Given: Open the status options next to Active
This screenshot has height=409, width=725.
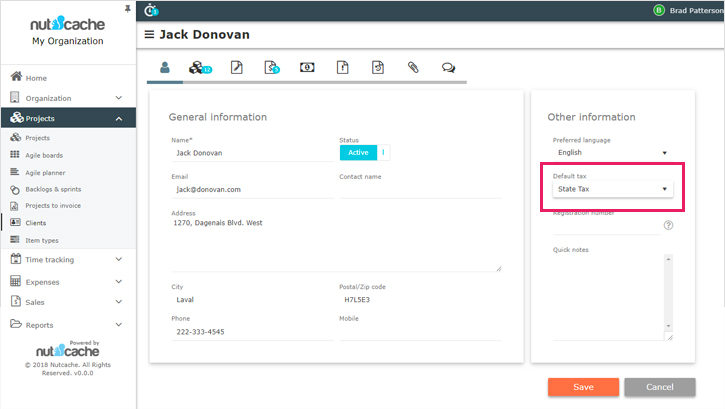Looking at the screenshot, I should point(383,152).
